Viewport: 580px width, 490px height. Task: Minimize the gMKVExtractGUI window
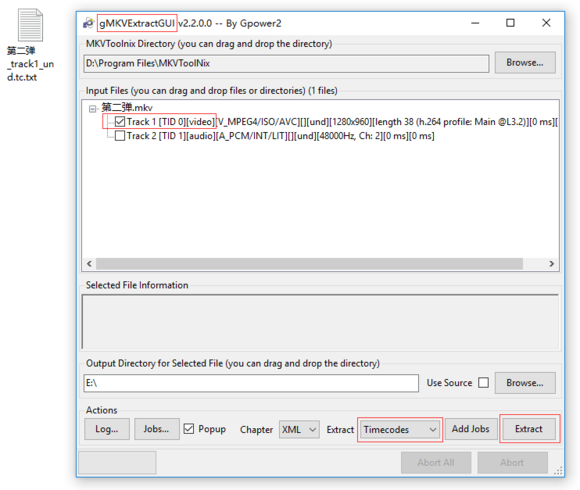[475, 23]
